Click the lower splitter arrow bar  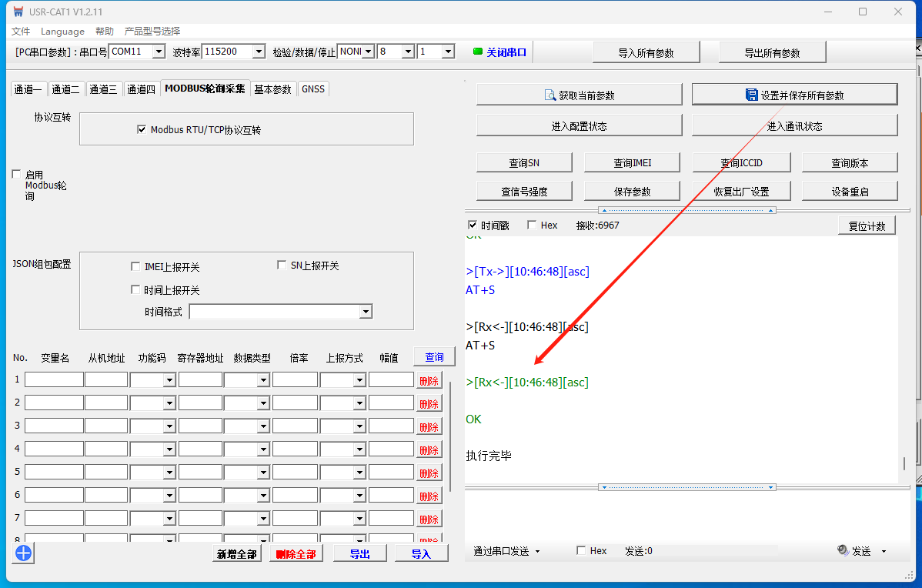[686, 487]
